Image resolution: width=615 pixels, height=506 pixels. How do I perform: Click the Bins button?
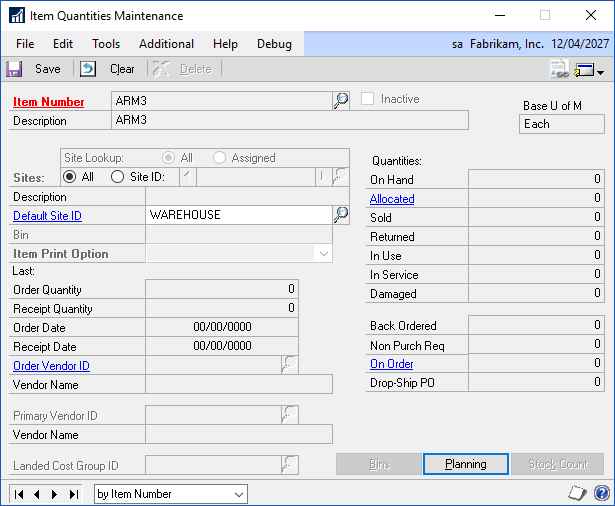(379, 464)
